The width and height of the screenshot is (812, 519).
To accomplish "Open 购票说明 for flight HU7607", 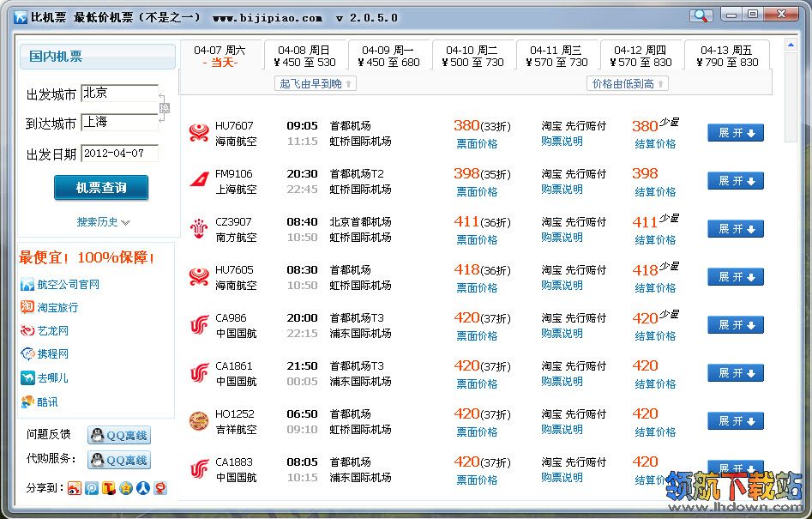I will [562, 142].
